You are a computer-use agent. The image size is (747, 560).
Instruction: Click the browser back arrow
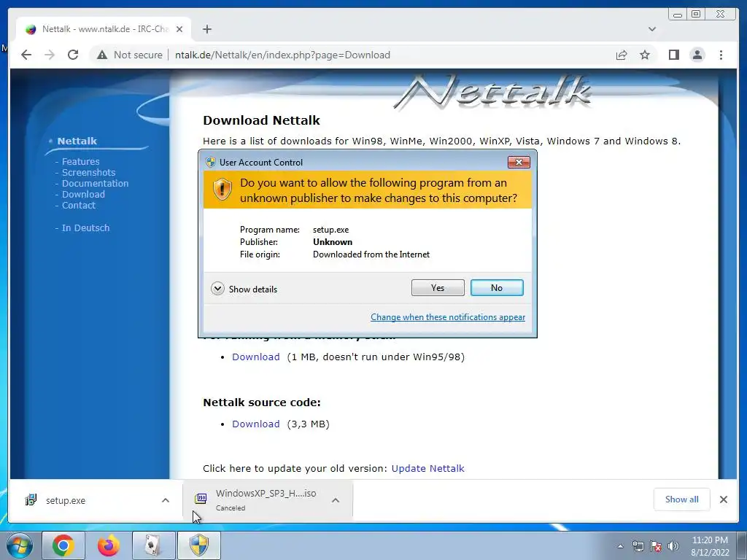click(26, 55)
